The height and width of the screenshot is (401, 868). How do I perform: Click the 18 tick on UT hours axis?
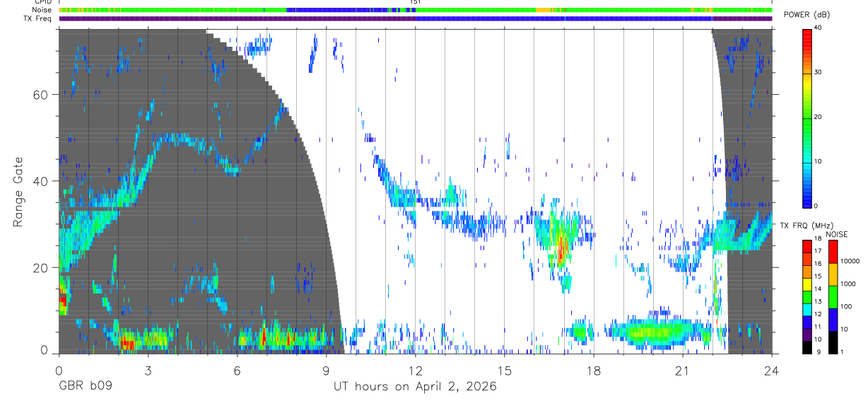coord(593,371)
